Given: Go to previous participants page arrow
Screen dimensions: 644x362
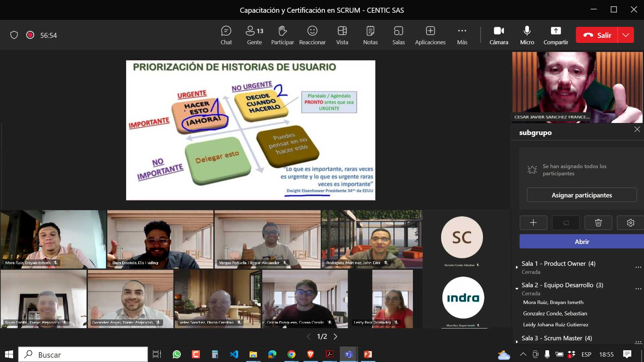Looking at the screenshot, I should (308, 336).
